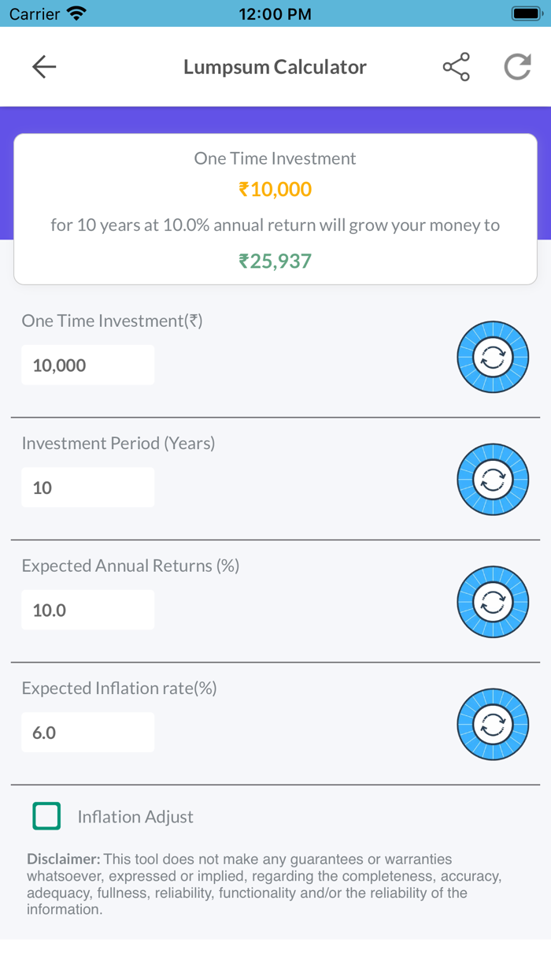Tap the battery icon in status bar
This screenshot has width=551, height=980.
[x=525, y=13]
